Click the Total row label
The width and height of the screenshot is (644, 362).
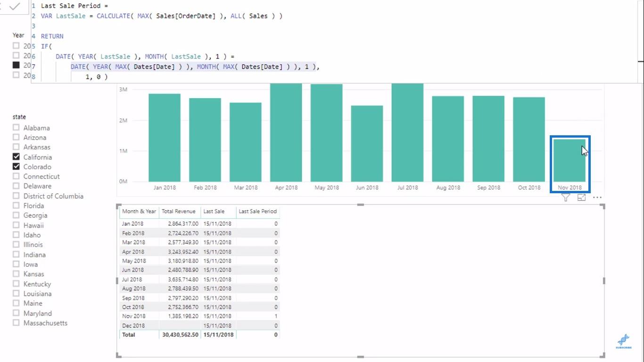[129, 335]
